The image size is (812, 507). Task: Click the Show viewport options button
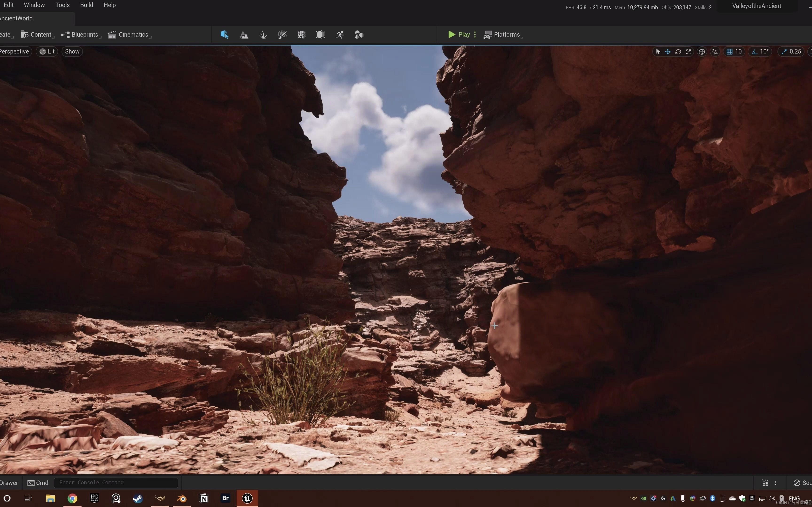pos(72,51)
